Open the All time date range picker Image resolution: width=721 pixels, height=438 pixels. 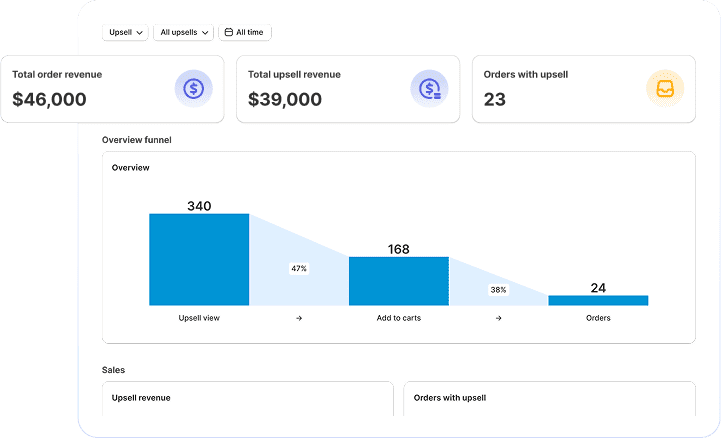245,32
